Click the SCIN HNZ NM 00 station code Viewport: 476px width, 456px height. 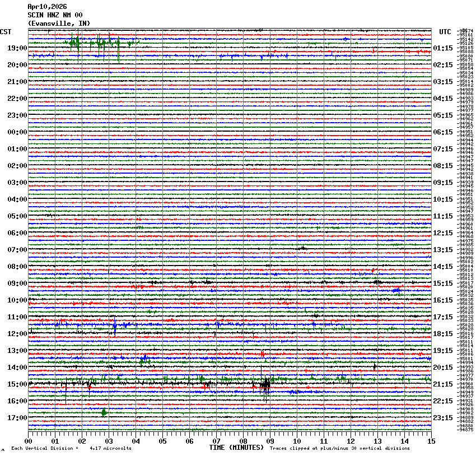tap(55, 15)
